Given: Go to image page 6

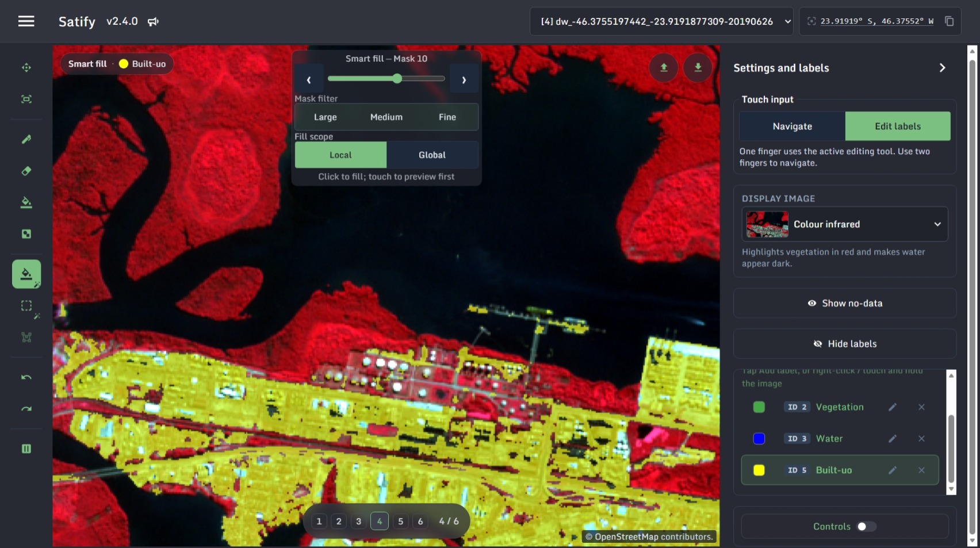Looking at the screenshot, I should point(420,522).
